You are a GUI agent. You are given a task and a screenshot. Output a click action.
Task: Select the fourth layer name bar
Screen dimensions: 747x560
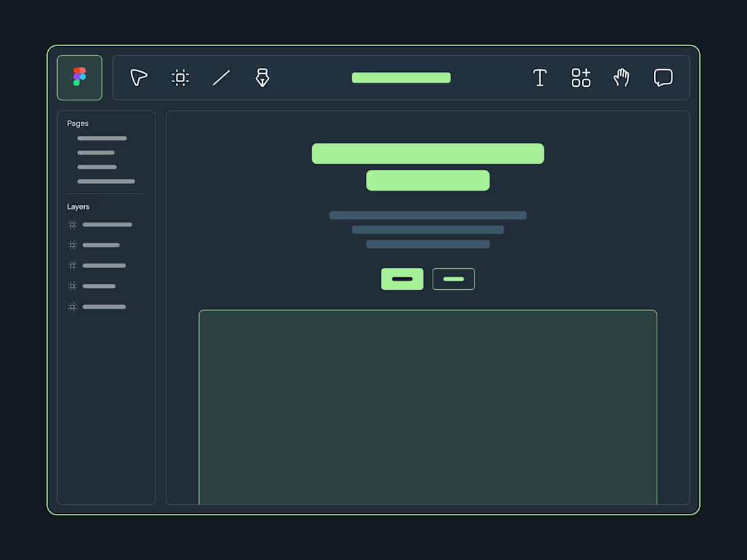point(99,286)
